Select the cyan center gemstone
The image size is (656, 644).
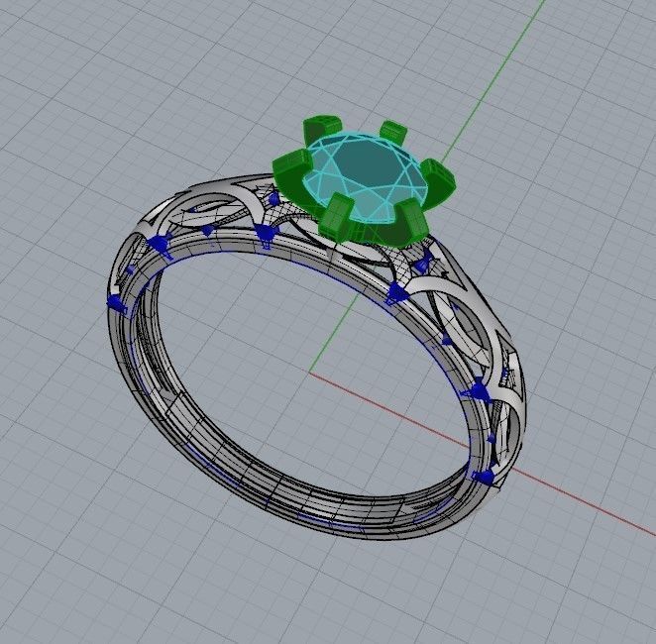365,177
